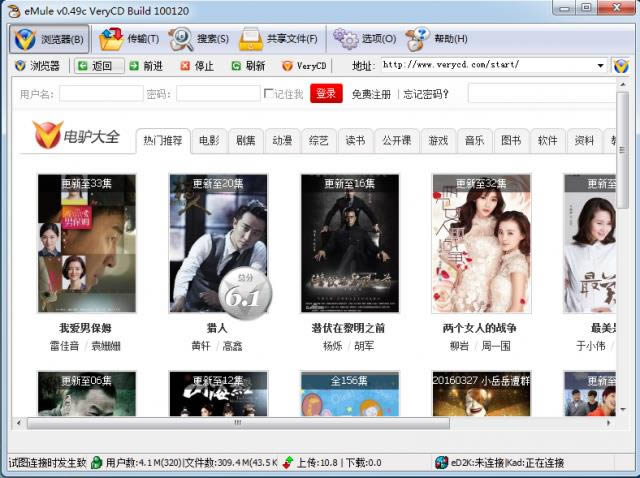Open the 潜伏在黎明之前 title link
Viewport: 640px width, 478px height.
(x=348, y=328)
